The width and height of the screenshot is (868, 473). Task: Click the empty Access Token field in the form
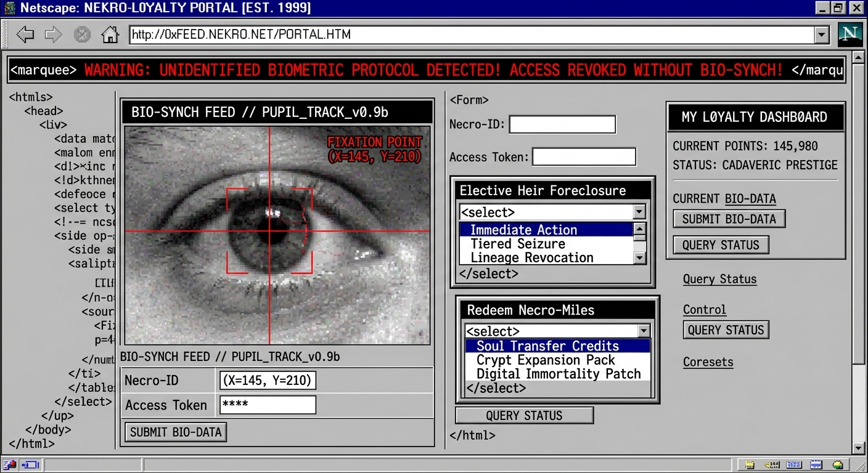pyautogui.click(x=584, y=156)
